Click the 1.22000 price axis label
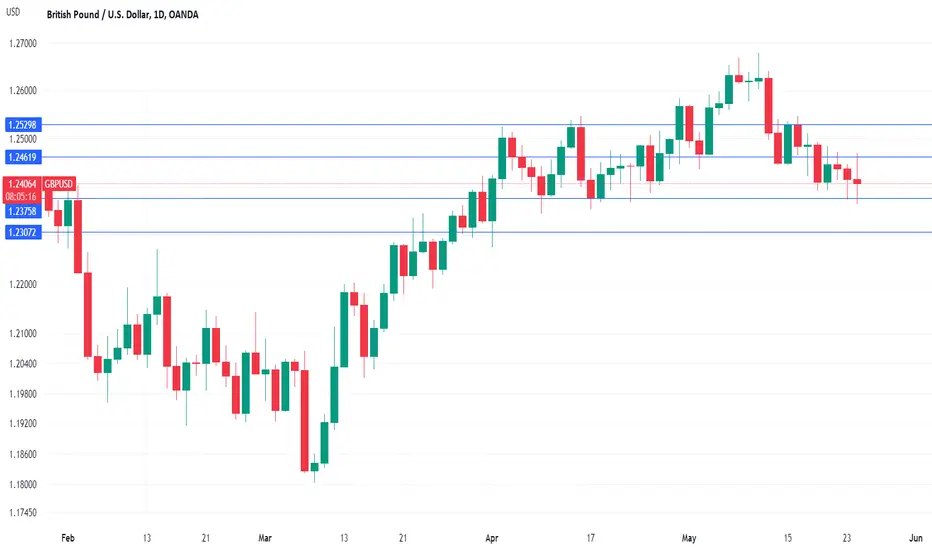Viewport: 932px width, 550px height. tap(23, 285)
